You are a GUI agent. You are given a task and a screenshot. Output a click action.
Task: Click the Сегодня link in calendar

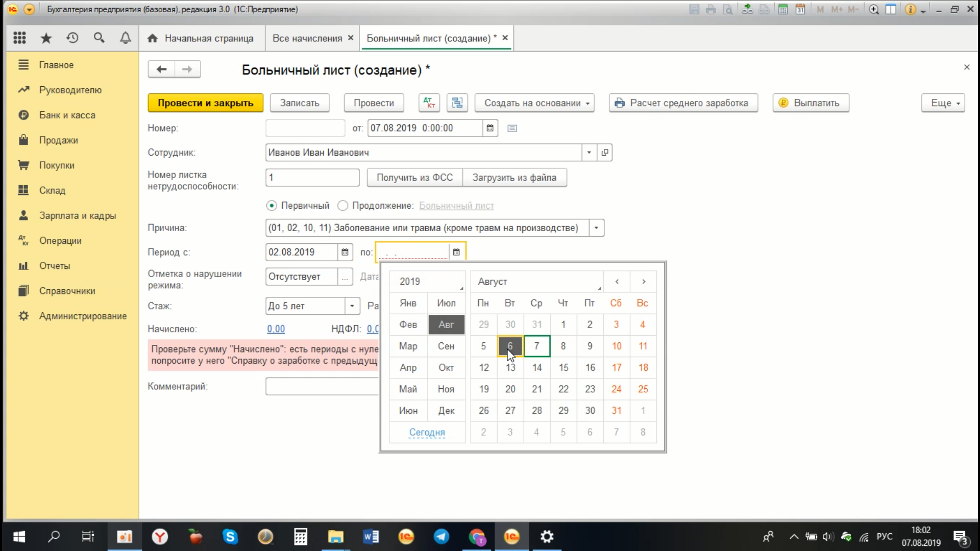pyautogui.click(x=427, y=432)
